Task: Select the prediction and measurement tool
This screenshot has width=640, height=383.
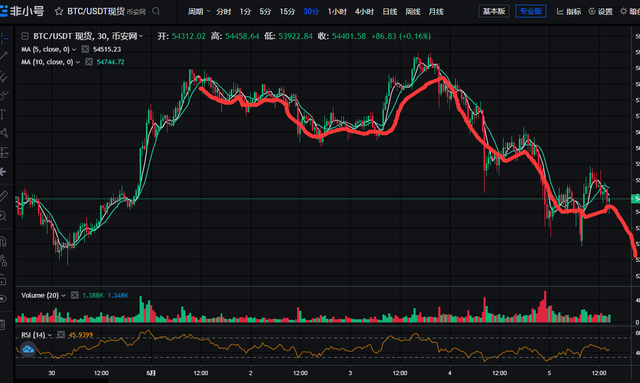Action: click(3, 153)
